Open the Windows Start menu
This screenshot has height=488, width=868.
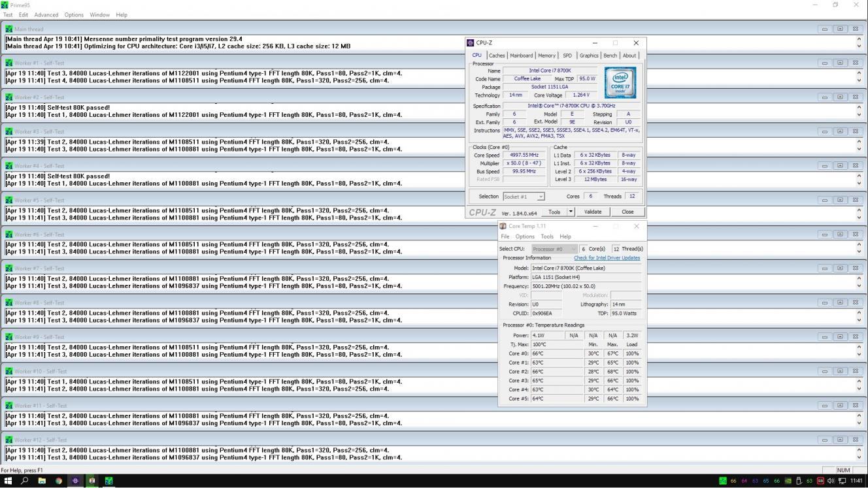coord(8,481)
